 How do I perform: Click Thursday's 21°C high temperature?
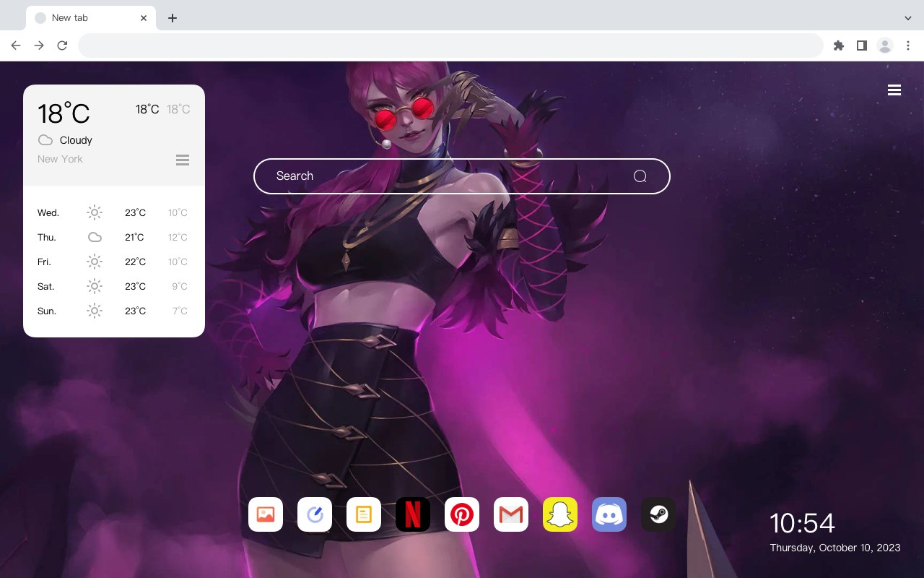(134, 237)
